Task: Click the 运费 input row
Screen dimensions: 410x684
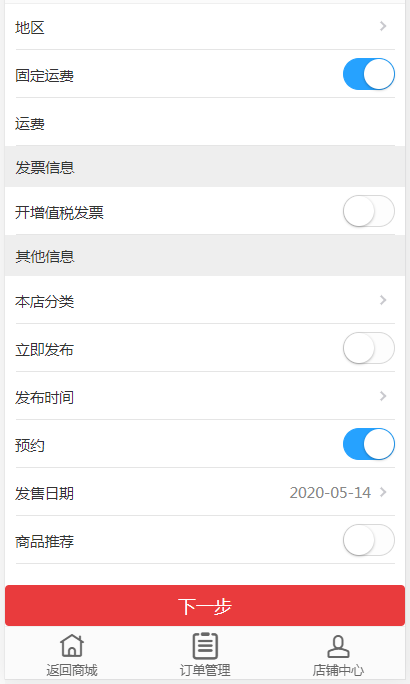Action: tap(205, 122)
